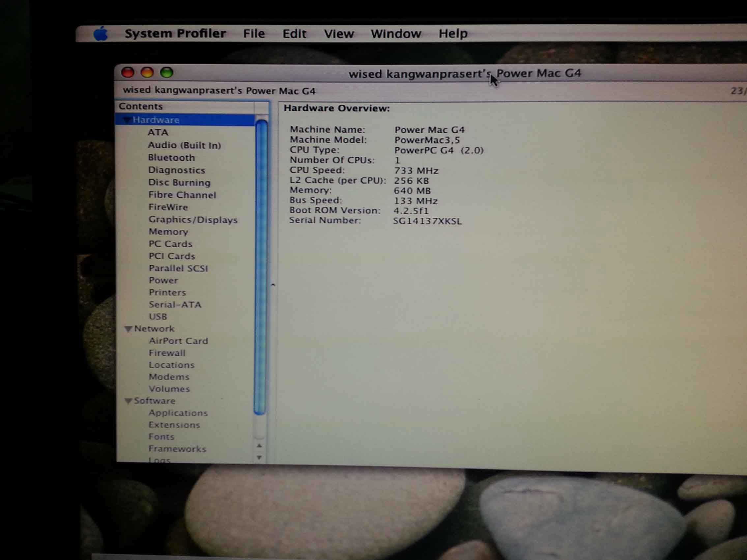Select PC Cards entry
Screen dimensions: 747x560
pos(171,244)
